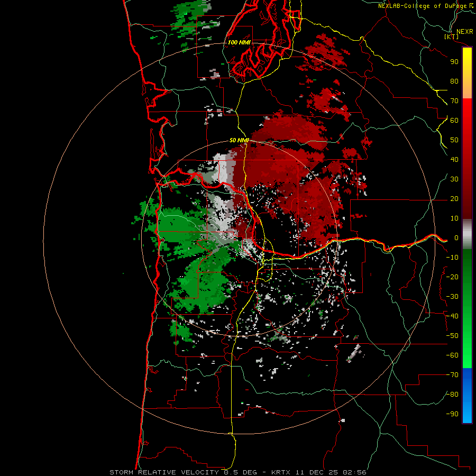This screenshot has height=476, width=476.
Task: Select the -50 value on the velocity scale
Action: [452, 336]
